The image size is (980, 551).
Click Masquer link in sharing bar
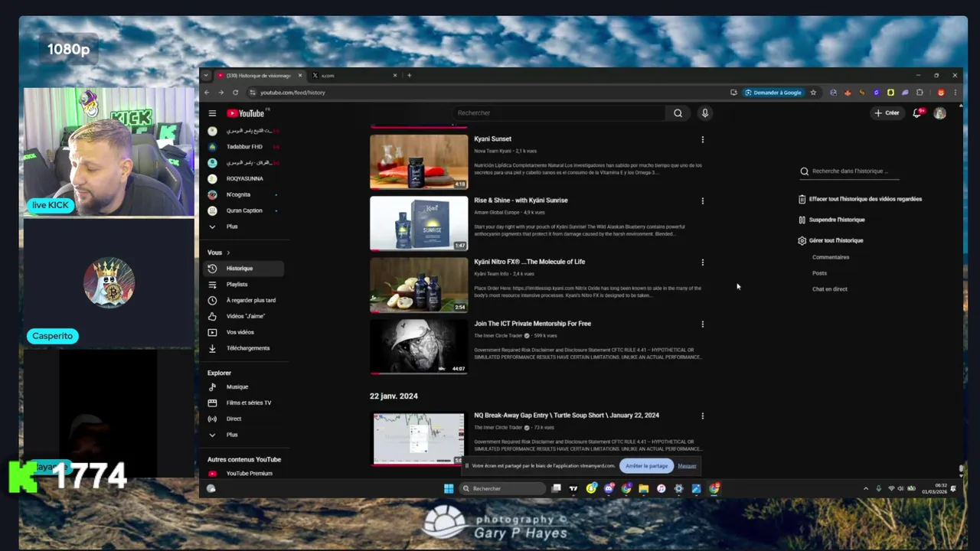pyautogui.click(x=687, y=466)
